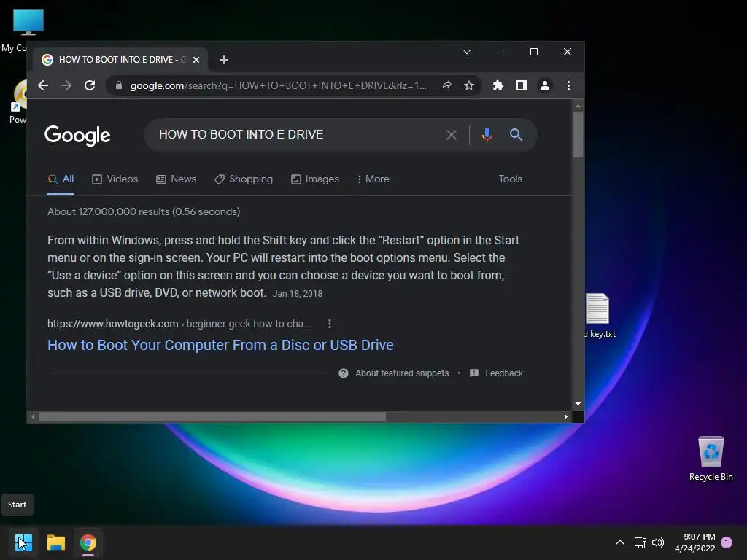The width and height of the screenshot is (747, 560).
Task: Click the forward navigation arrow
Action: [x=66, y=85]
